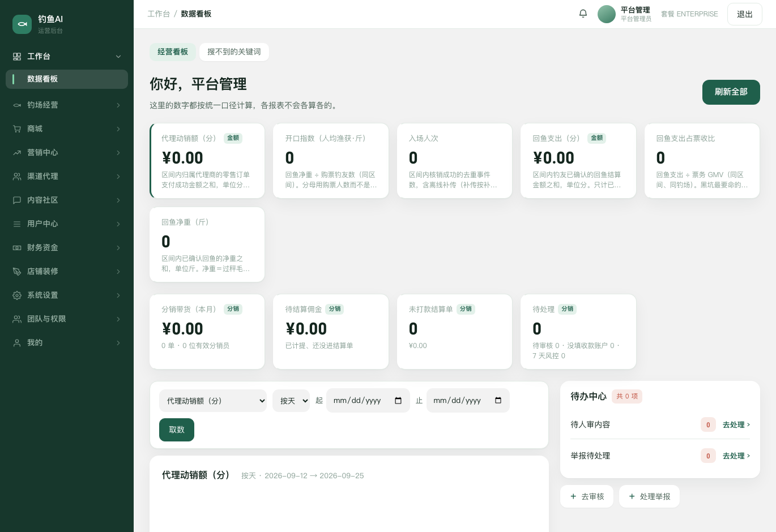Focus the end date input field
776x532 pixels.
point(468,401)
